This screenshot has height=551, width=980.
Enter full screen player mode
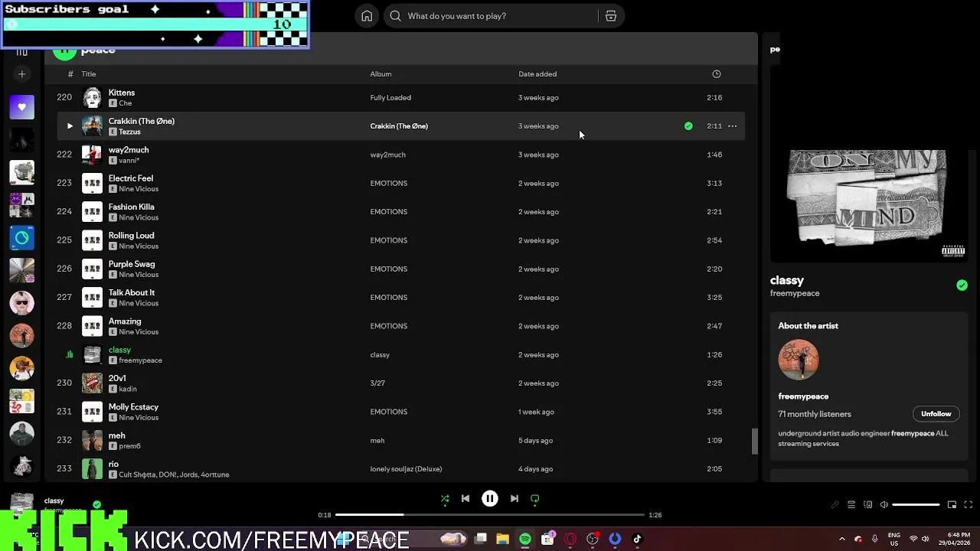pos(968,505)
